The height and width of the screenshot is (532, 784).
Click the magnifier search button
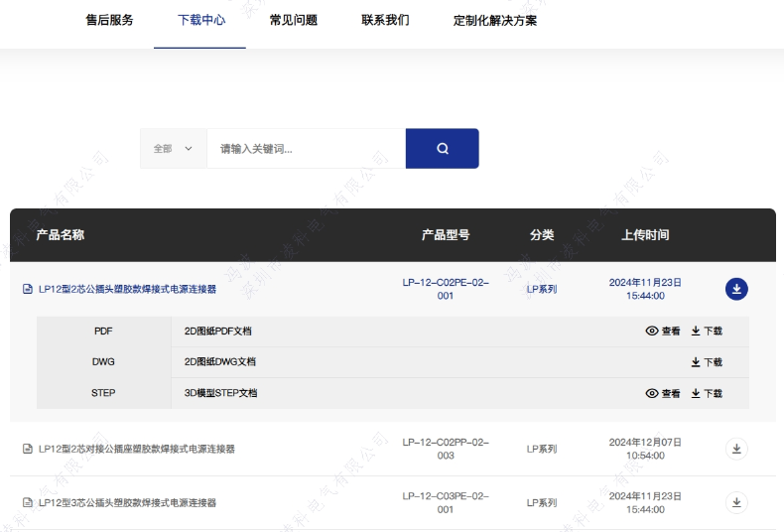pyautogui.click(x=442, y=149)
